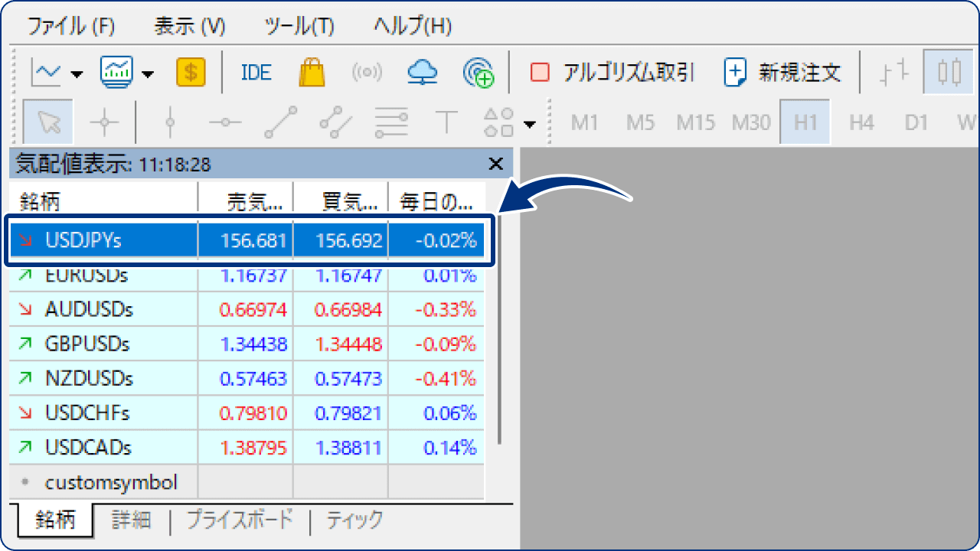Select the trendline drawing tool
Image resolution: width=980 pixels, height=551 pixels.
point(279,122)
